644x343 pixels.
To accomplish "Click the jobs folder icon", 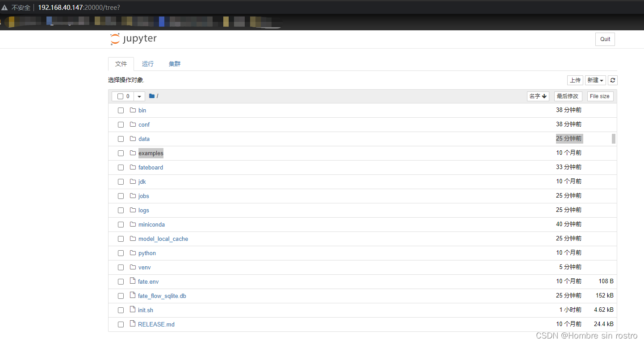I will [133, 195].
